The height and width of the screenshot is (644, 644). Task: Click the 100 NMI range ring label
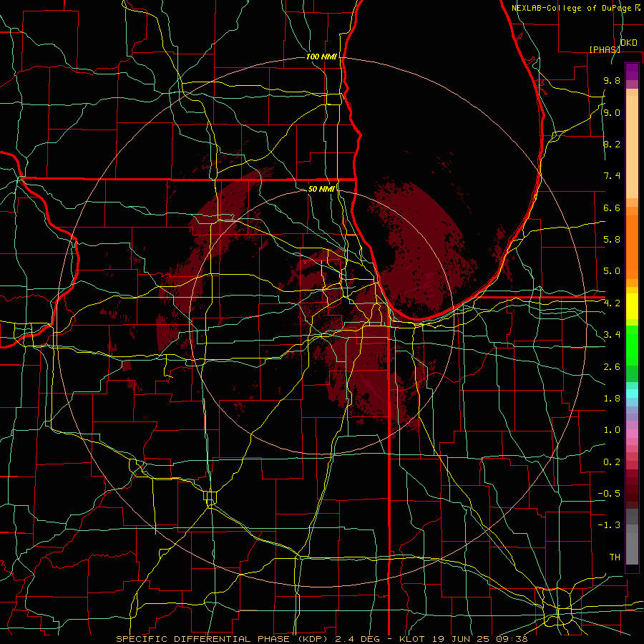pos(321,57)
